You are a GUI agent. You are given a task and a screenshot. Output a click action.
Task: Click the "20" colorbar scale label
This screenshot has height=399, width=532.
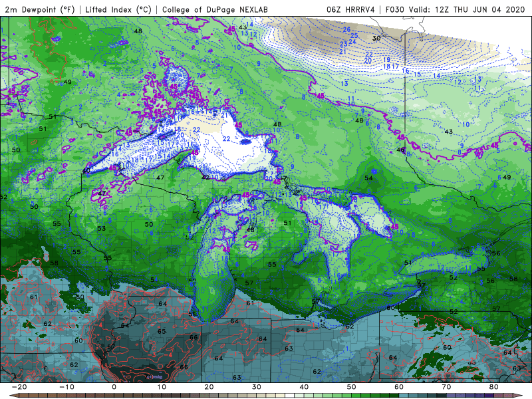(x=209, y=387)
